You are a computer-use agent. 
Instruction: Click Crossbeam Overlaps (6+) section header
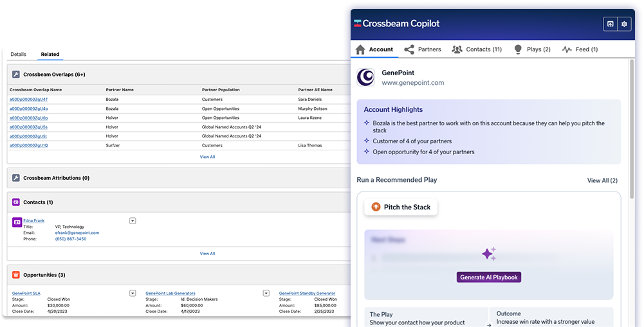(54, 75)
